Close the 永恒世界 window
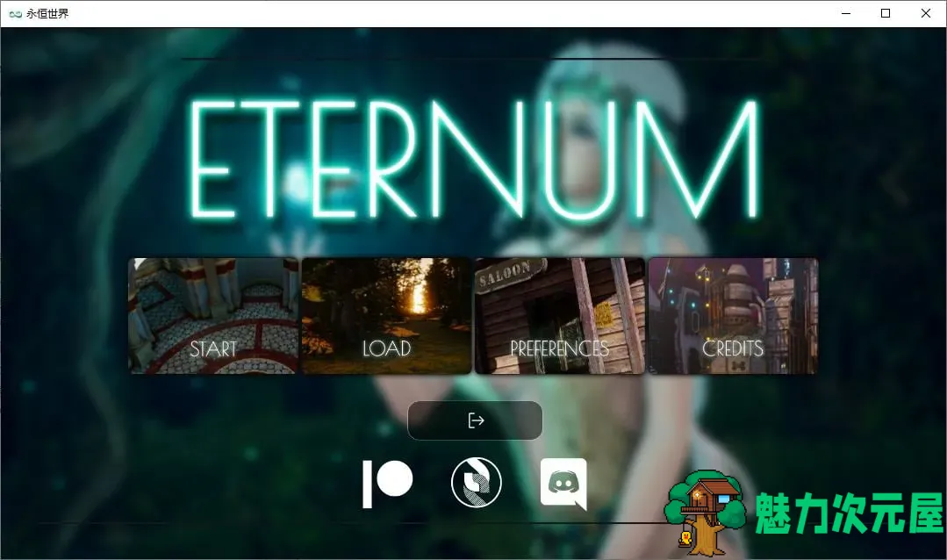 coord(925,13)
